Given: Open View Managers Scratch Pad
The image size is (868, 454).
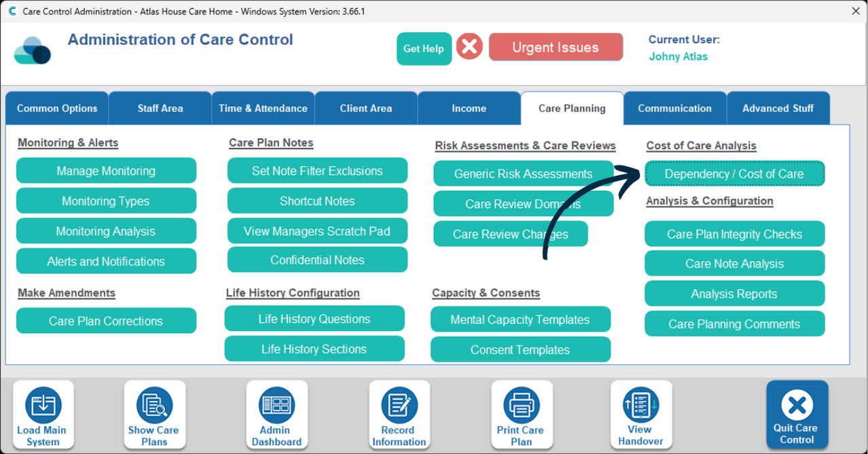Looking at the screenshot, I should pyautogui.click(x=317, y=231).
